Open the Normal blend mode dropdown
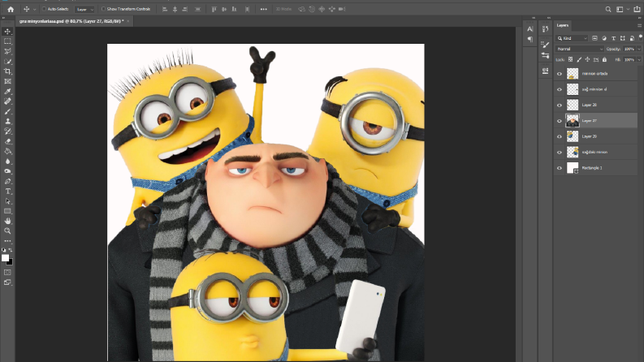 (x=580, y=49)
